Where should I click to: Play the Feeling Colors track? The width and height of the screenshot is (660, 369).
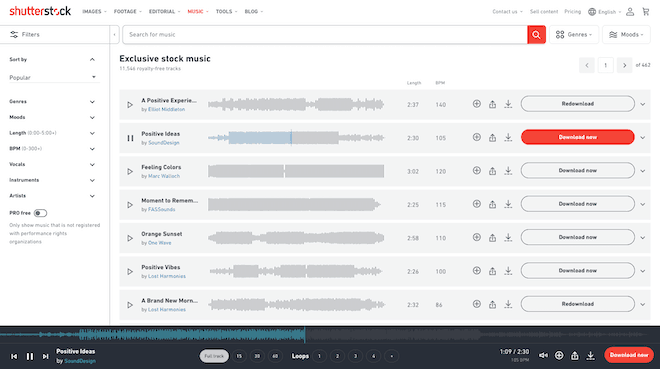coord(130,171)
